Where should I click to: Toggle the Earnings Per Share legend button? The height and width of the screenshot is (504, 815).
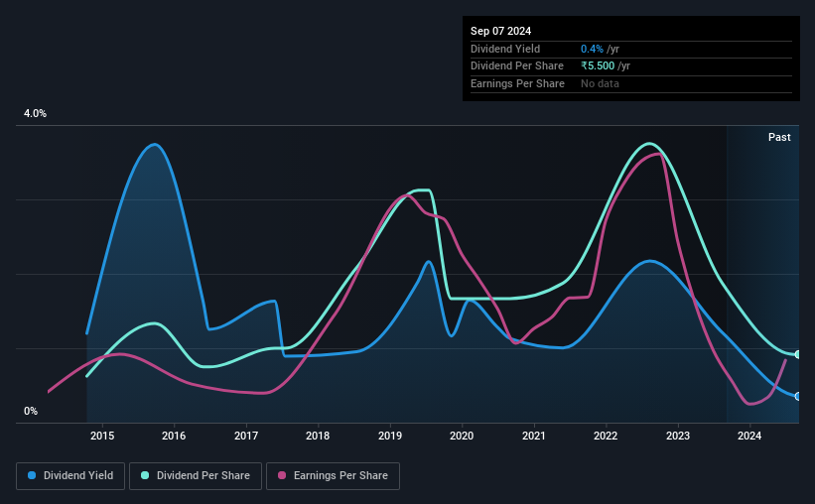pyautogui.click(x=333, y=475)
